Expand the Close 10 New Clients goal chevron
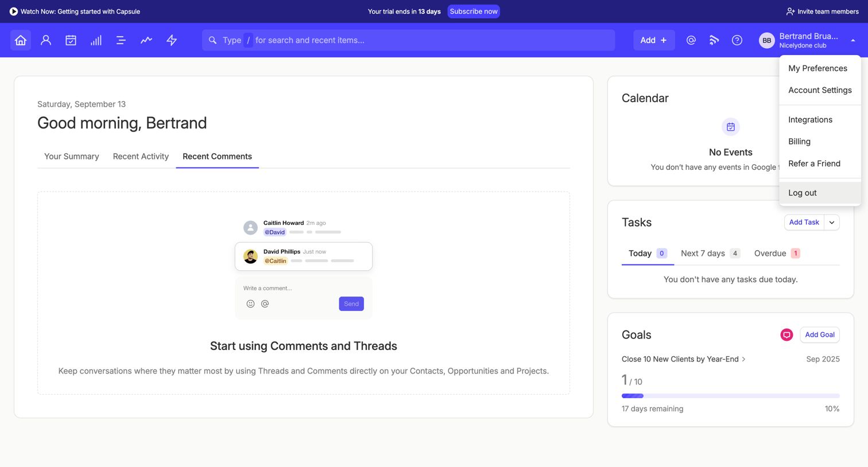 744,359
